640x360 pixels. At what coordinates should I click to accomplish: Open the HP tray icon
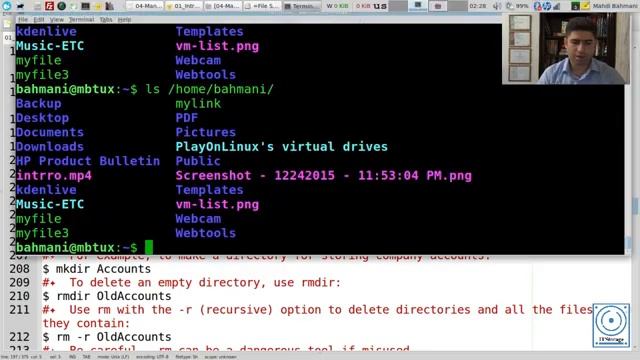(547, 6)
